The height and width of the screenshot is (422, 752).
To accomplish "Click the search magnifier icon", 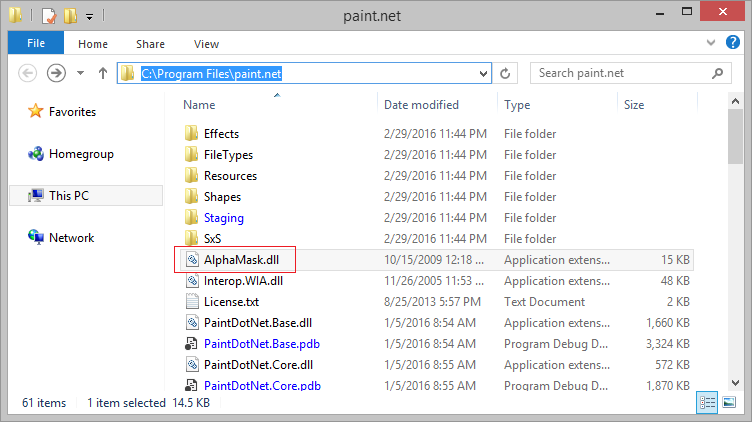I will (717, 73).
